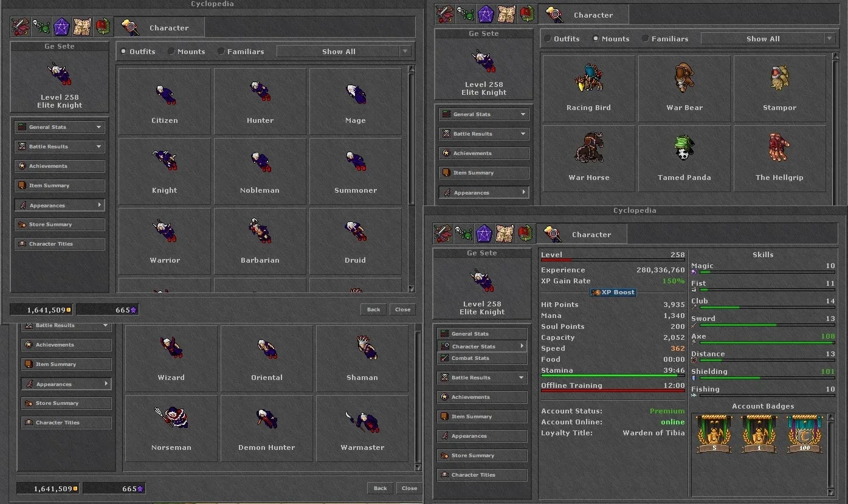Select the Familiars radio button in the Mounts window
Image resolution: width=848 pixels, height=504 pixels.
(646, 39)
